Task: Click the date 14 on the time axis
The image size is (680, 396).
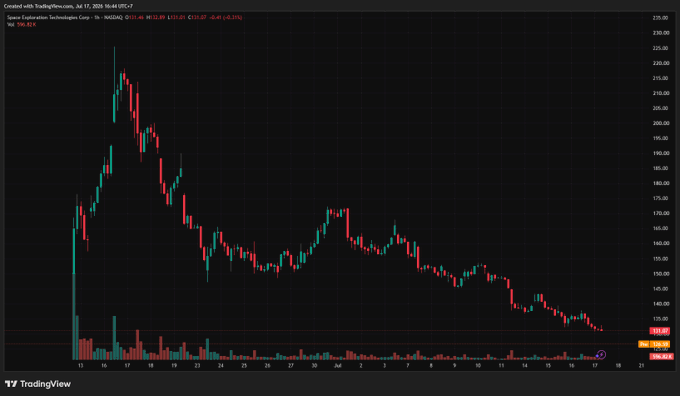Action: point(525,366)
